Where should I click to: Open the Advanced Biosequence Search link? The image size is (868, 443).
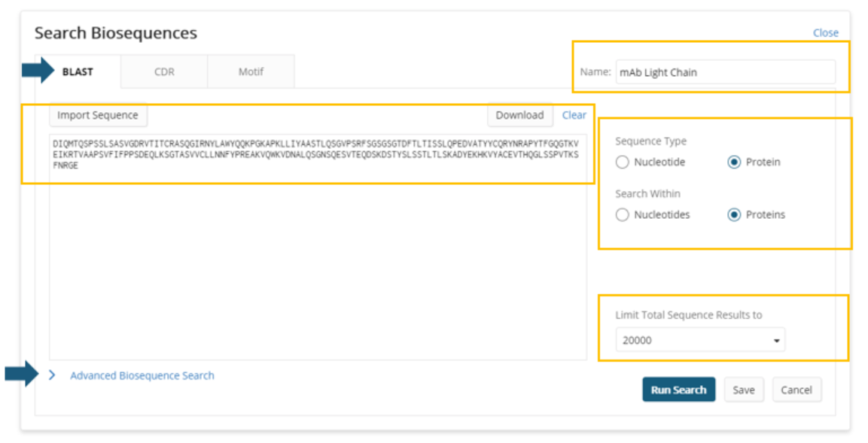coord(142,375)
